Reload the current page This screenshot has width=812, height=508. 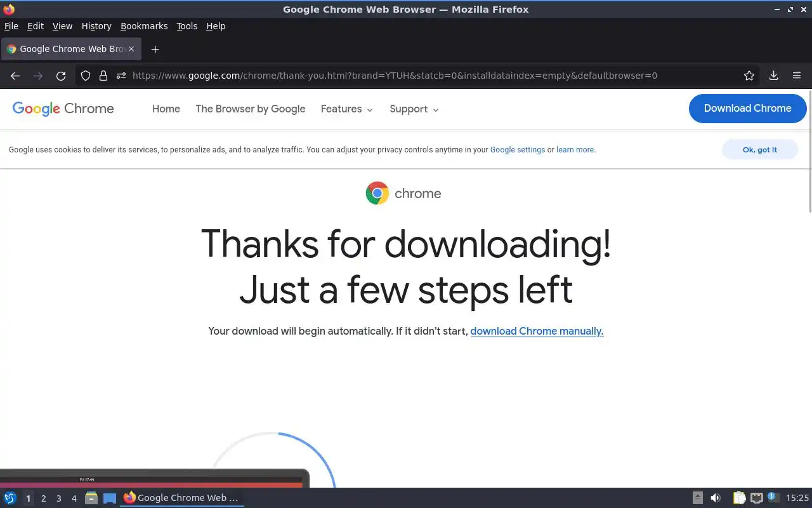pos(61,76)
